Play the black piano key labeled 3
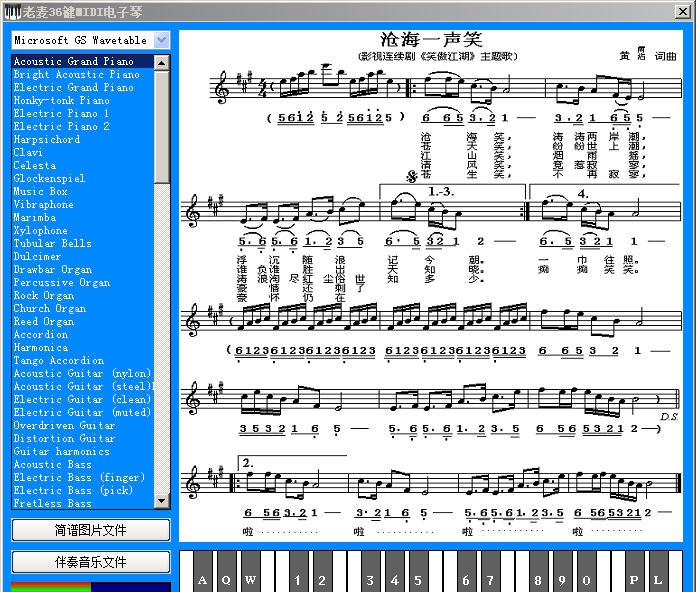Screen dimensions: 696x592 pos(370,571)
